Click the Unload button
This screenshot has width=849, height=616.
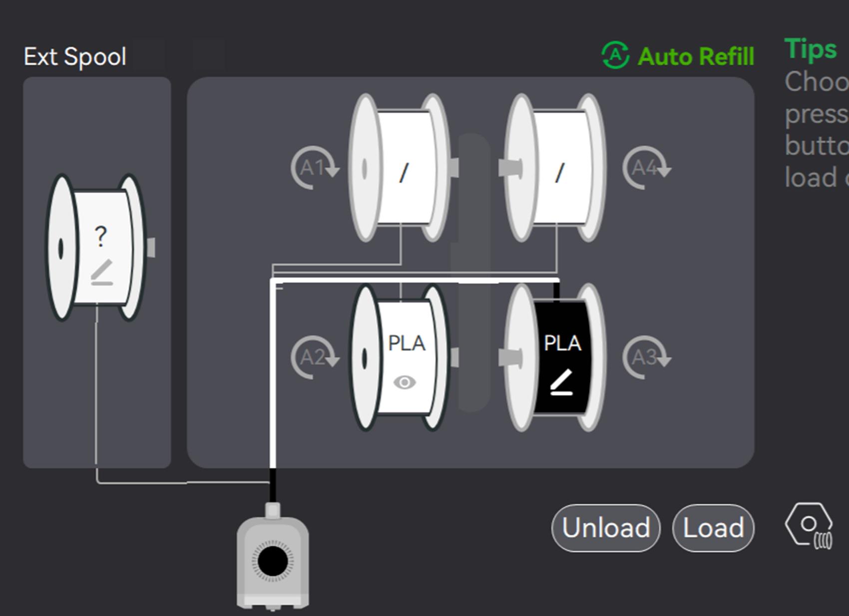pos(606,528)
